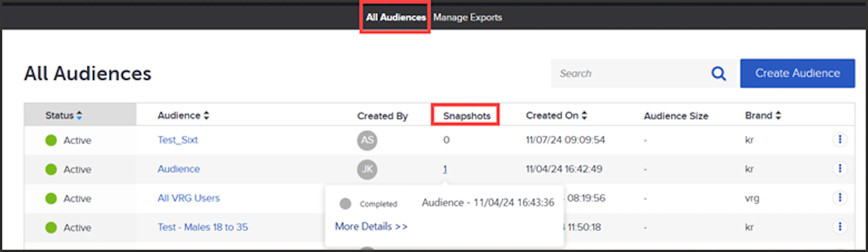Click the 11/04/24 16:42:49 created date
The width and height of the screenshot is (868, 252).
click(x=564, y=169)
